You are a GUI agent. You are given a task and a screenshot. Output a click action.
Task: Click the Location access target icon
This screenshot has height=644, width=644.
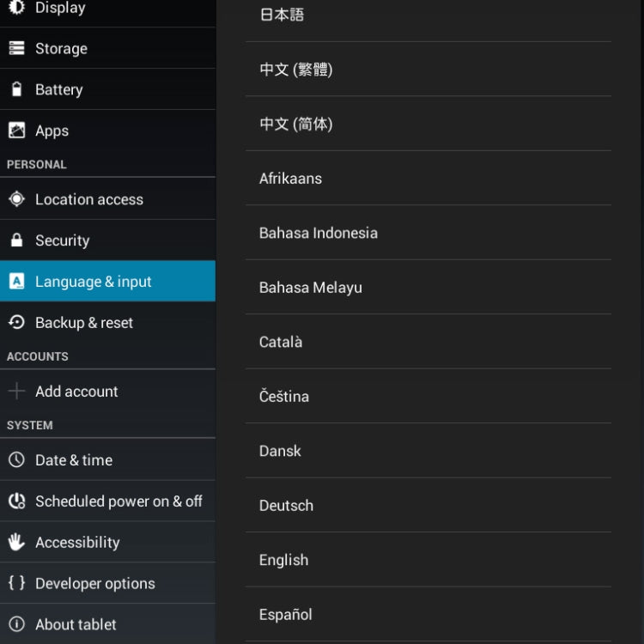pyautogui.click(x=16, y=199)
